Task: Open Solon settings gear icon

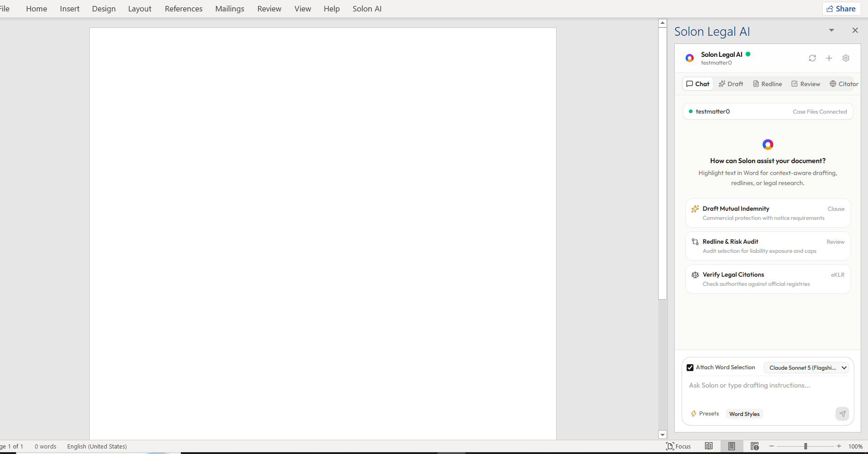Action: click(x=846, y=58)
